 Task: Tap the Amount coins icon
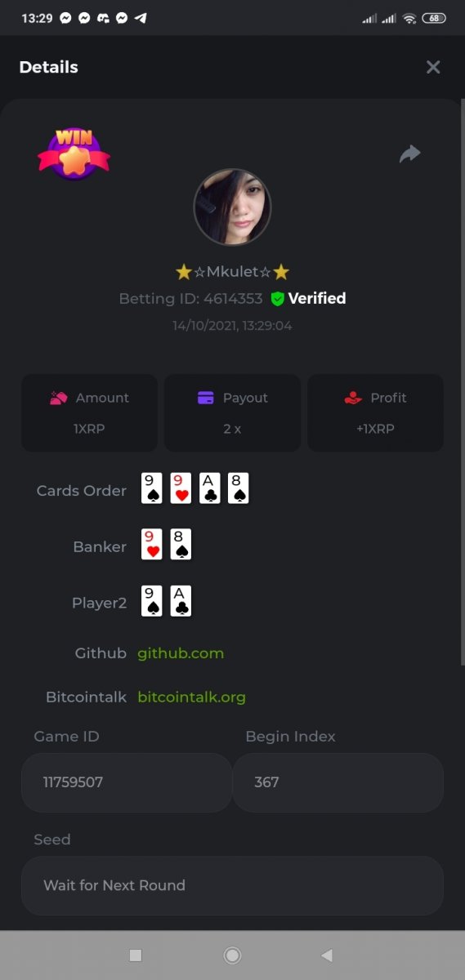(x=58, y=398)
